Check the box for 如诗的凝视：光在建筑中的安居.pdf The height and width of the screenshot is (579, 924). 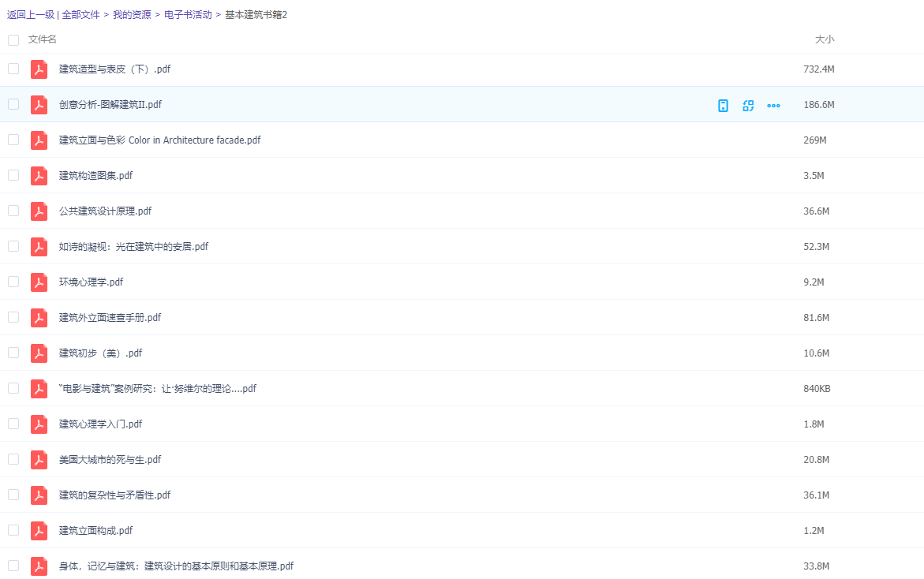[13, 246]
